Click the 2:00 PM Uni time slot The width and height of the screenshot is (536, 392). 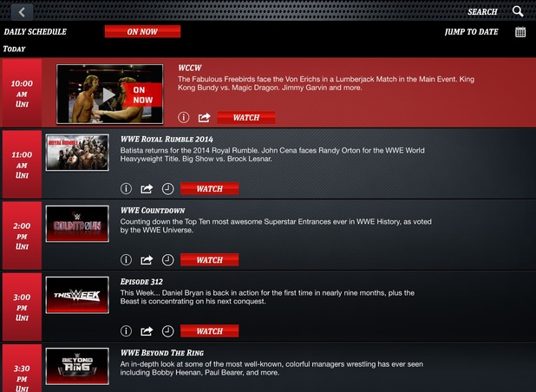tap(22, 236)
